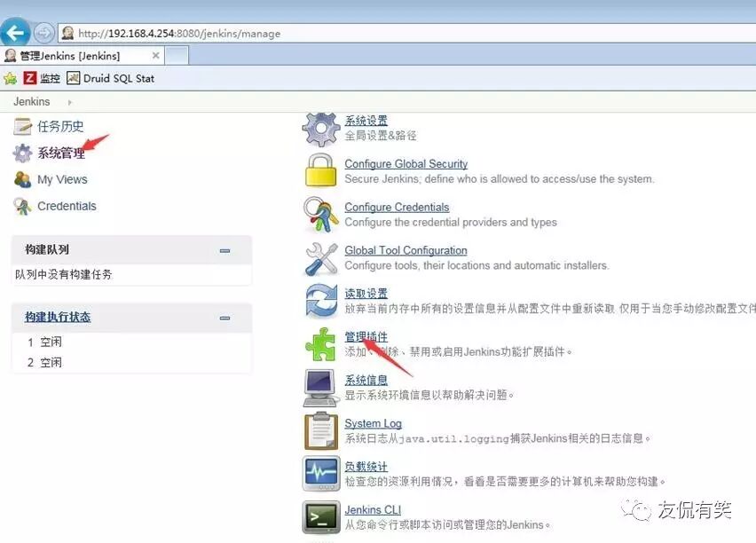Click the Jenkins breadcrumb link

coord(32,102)
